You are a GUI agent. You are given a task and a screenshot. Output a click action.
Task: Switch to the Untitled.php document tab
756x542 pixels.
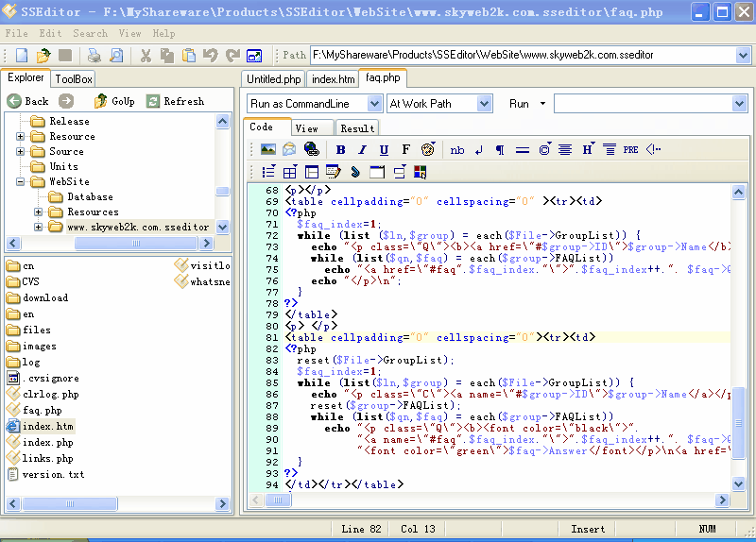(273, 79)
